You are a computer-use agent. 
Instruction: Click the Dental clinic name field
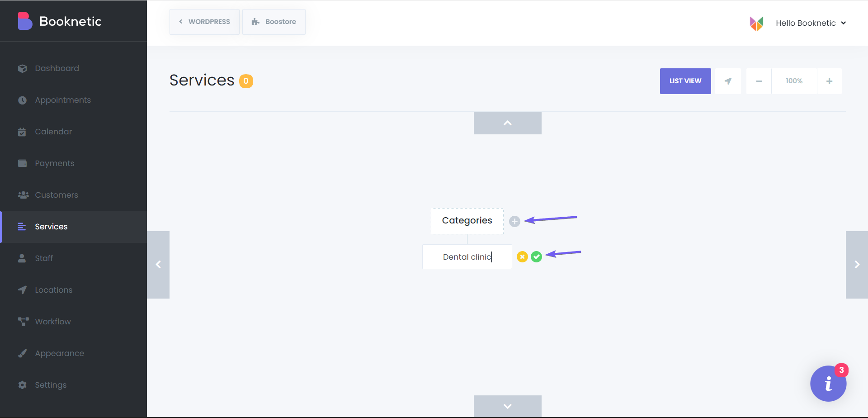(x=467, y=257)
